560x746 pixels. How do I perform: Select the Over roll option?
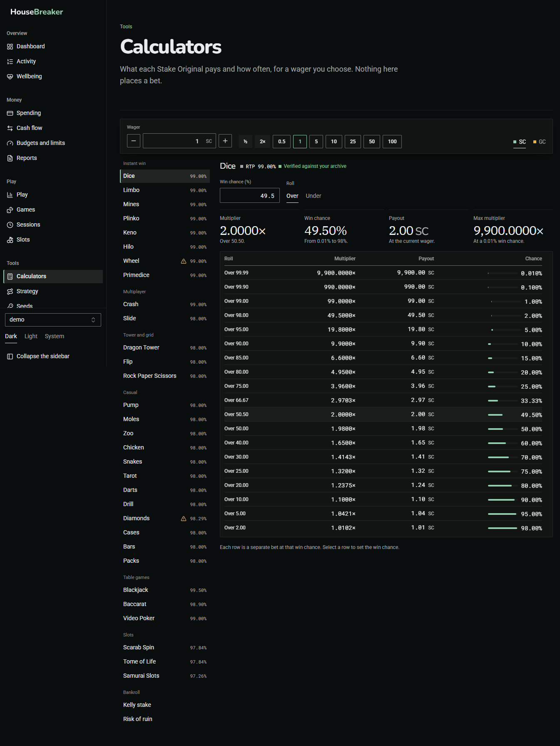coord(292,196)
